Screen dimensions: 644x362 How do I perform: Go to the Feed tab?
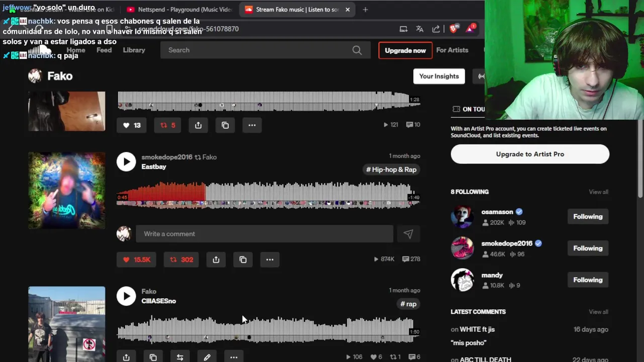(x=104, y=50)
